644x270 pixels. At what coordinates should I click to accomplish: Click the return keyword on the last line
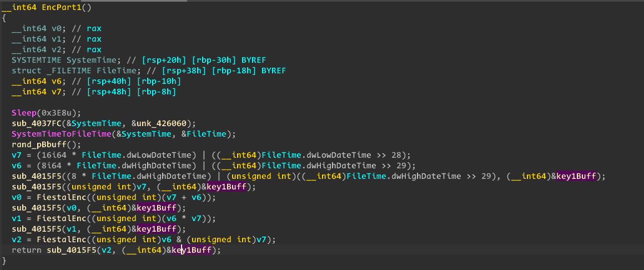(x=26, y=250)
